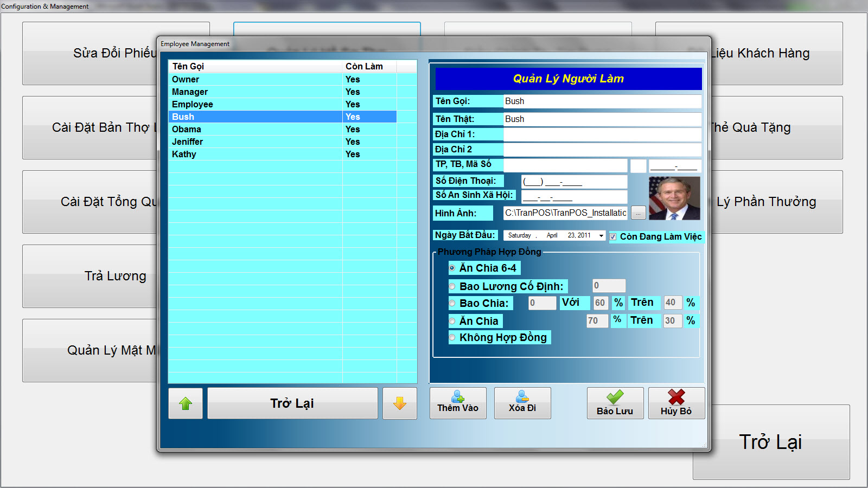Choose the Không Hợp Đồng option
Viewport: 868px width, 488px height.
pos(452,337)
